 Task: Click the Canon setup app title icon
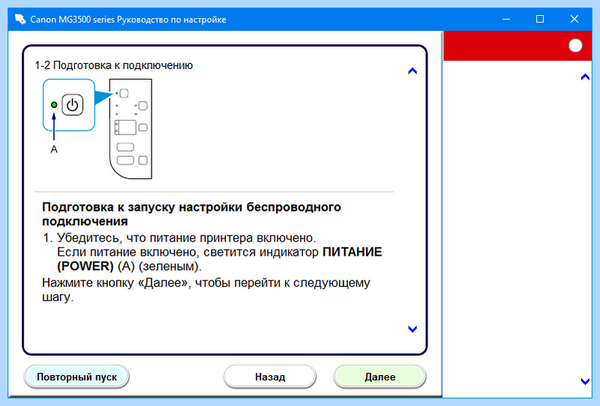20,19
